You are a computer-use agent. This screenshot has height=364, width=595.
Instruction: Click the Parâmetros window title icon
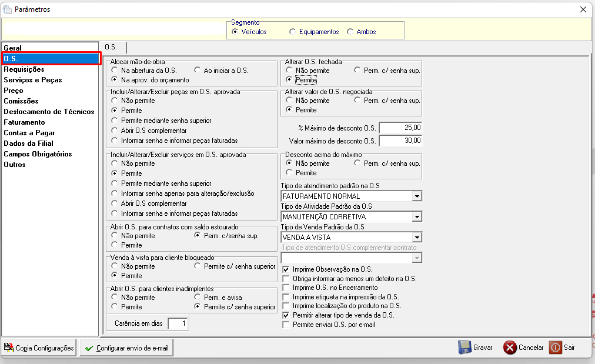point(7,9)
